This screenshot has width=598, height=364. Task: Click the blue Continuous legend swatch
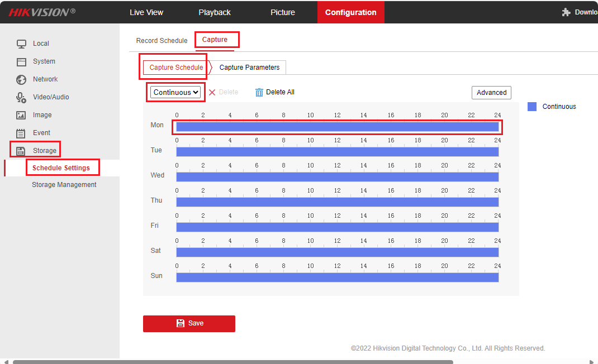click(x=532, y=107)
